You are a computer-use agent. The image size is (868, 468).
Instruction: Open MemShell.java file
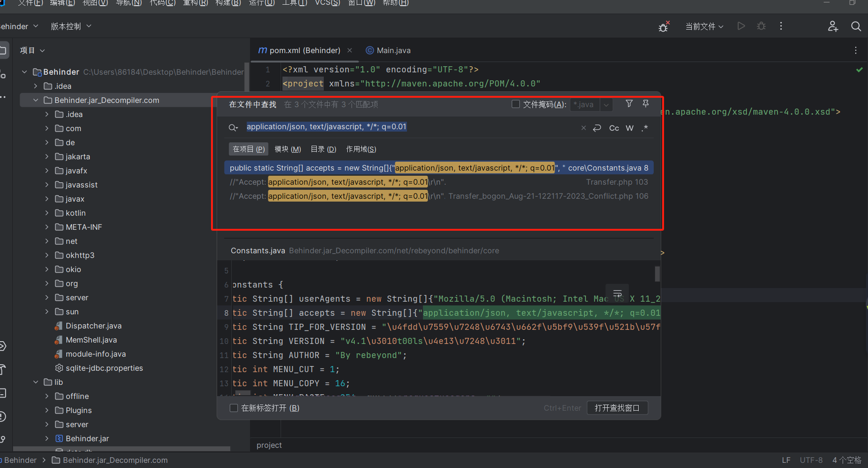coord(91,340)
